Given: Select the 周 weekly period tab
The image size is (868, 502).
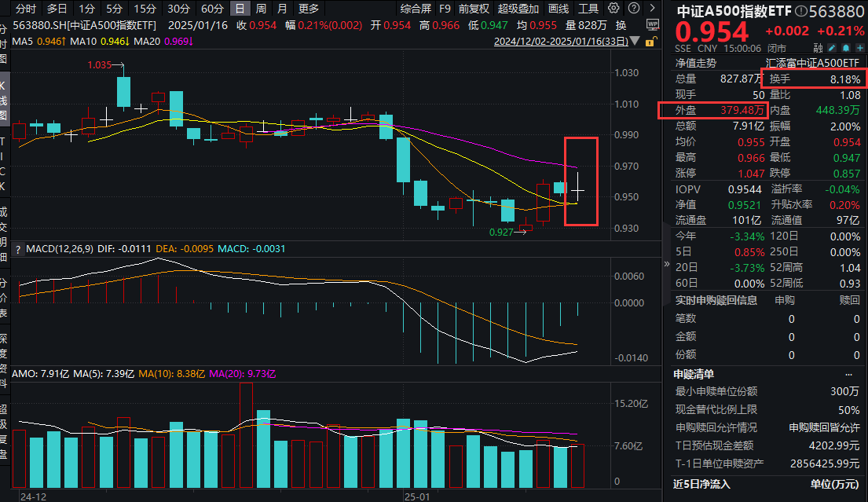Looking at the screenshot, I should (x=261, y=9).
